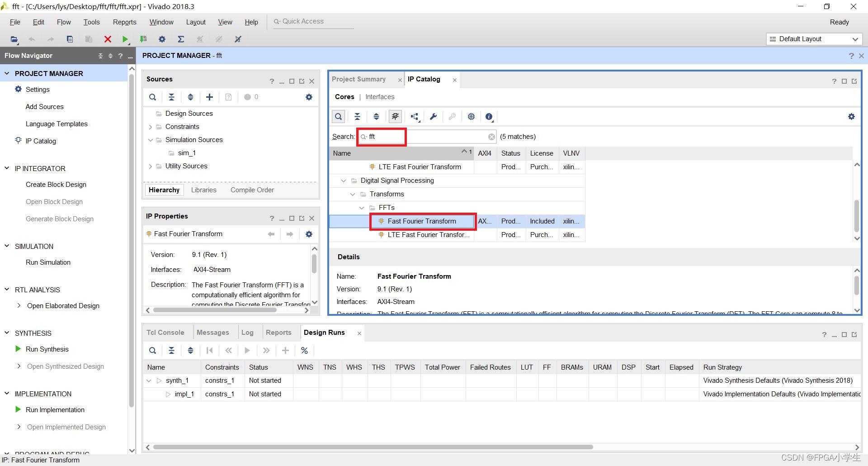868x466 pixels.
Task: Collapse the PROJECT MANAGER section
Action: (7, 73)
